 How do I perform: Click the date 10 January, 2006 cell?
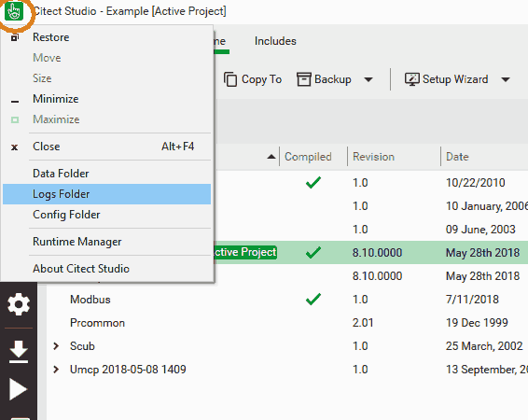point(487,205)
